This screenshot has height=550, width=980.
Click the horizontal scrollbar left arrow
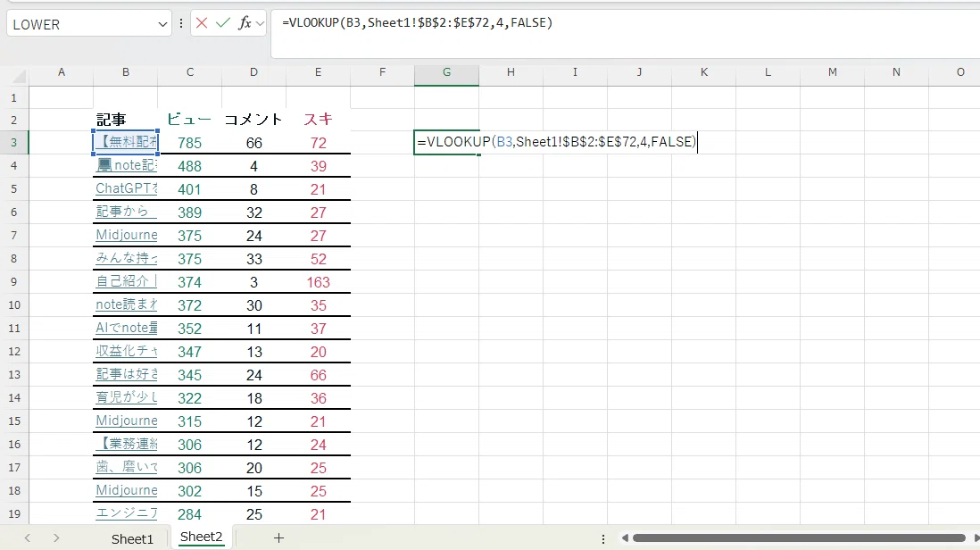(625, 538)
